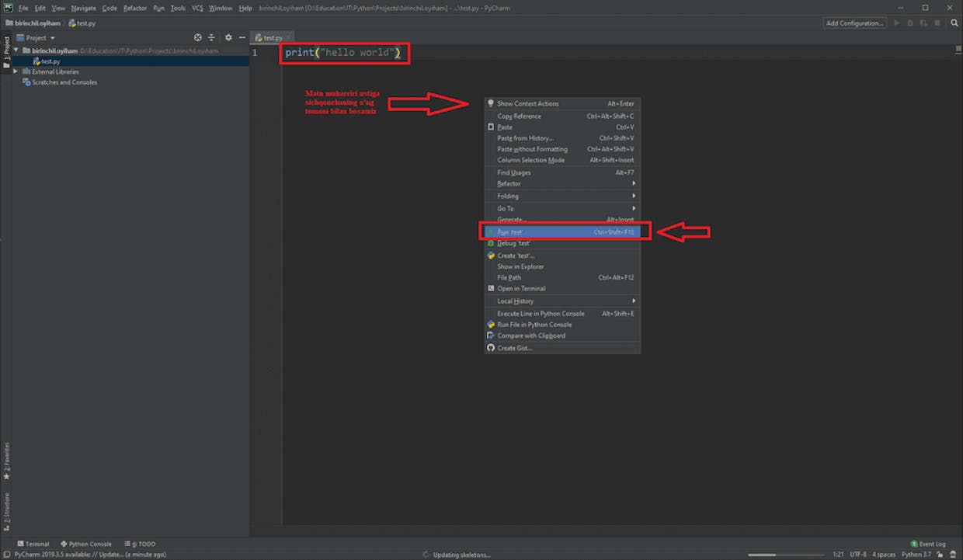Click the Python icon of Run File in Python Console
This screenshot has height=560, width=963.
click(491, 325)
